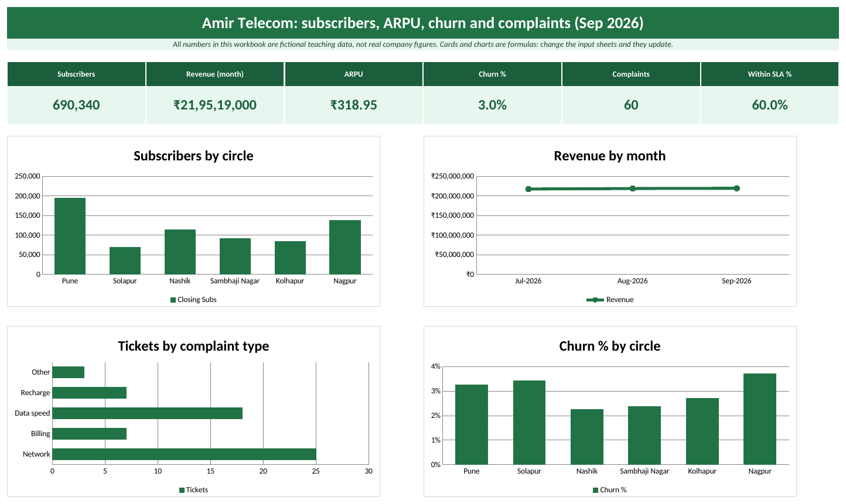
Task: Click the Pune bar in Churn % by circle
Action: 472,424
